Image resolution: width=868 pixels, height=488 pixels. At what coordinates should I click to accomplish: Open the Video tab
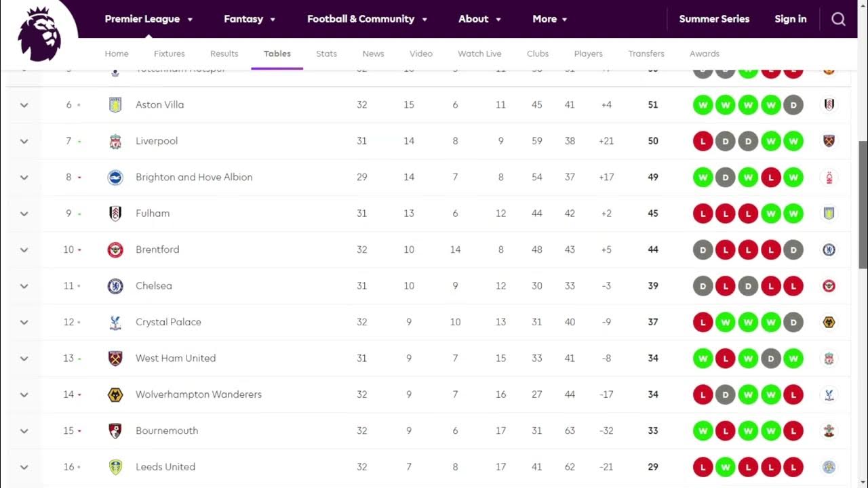coord(421,54)
